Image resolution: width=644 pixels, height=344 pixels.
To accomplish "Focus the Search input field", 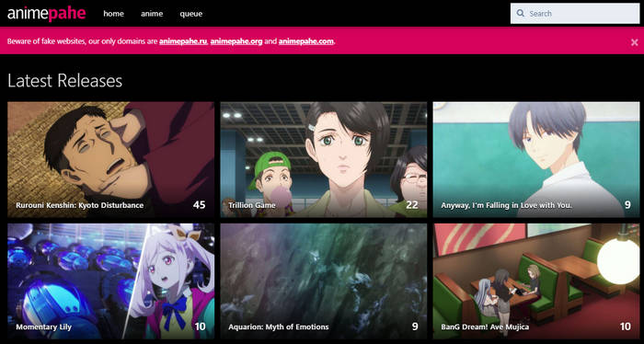I will coord(575,14).
